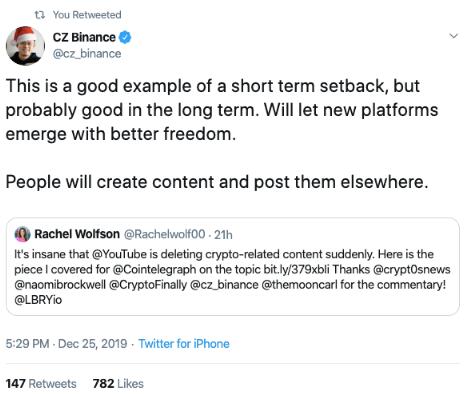Open the CZ Binance display name
Screen dimensions: 471x394
pos(84,37)
